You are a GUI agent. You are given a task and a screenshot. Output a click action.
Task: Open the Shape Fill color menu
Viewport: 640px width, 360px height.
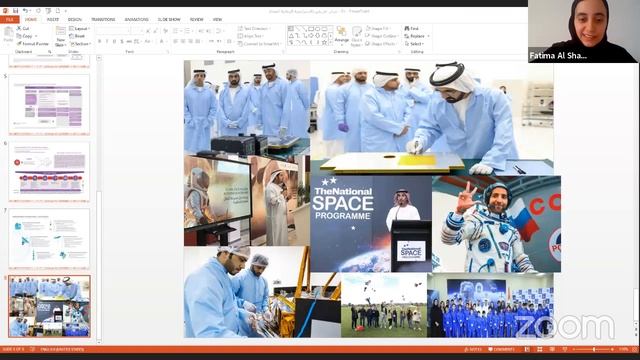pos(378,29)
